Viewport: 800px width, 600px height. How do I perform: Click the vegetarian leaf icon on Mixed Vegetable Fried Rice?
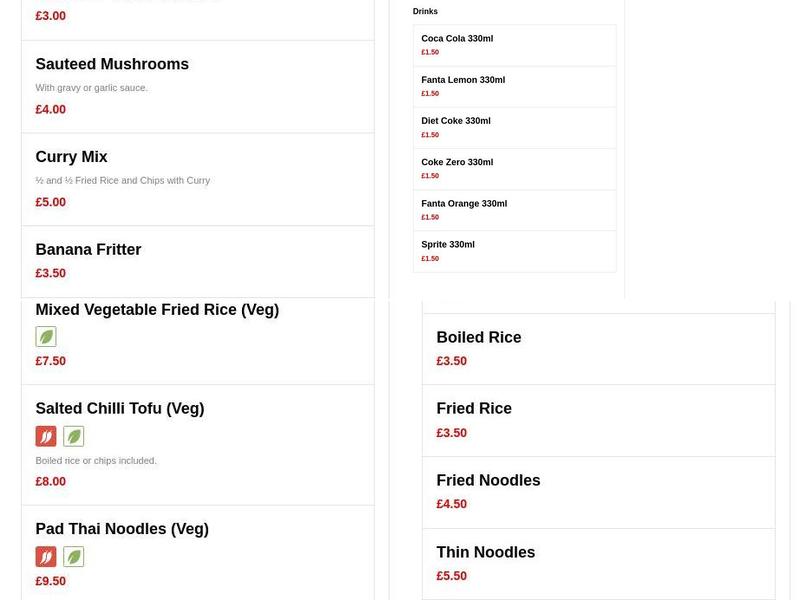pyautogui.click(x=47, y=336)
